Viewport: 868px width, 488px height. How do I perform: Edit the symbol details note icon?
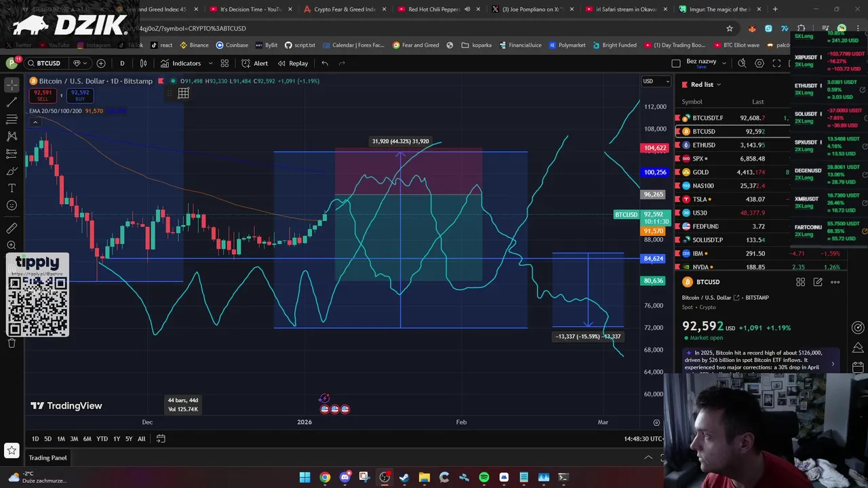[818, 282]
